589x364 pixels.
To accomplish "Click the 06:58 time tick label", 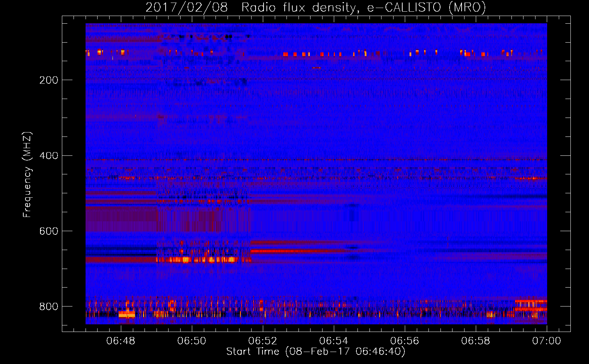I will [475, 341].
